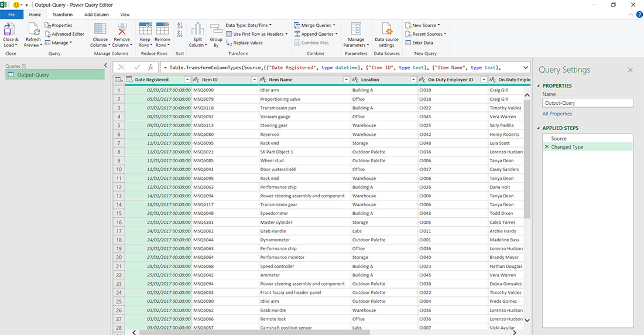Open Data source settings
644x335 pixels.
coord(386,35)
